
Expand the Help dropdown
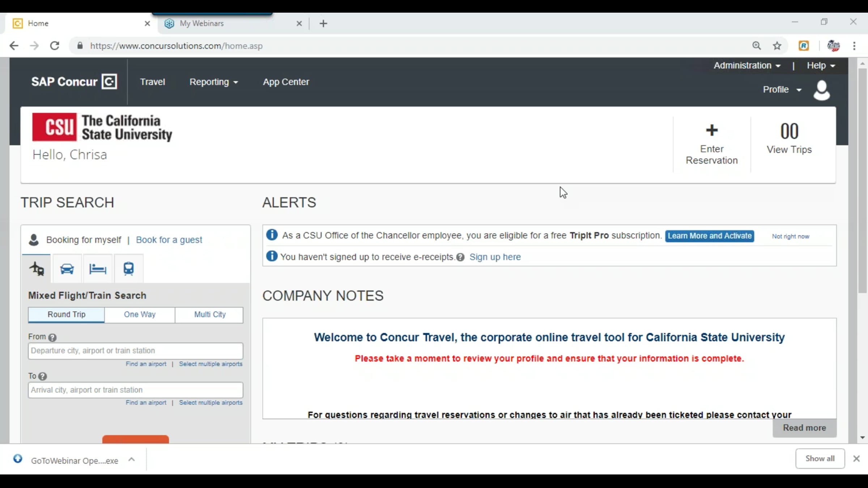[x=821, y=65]
